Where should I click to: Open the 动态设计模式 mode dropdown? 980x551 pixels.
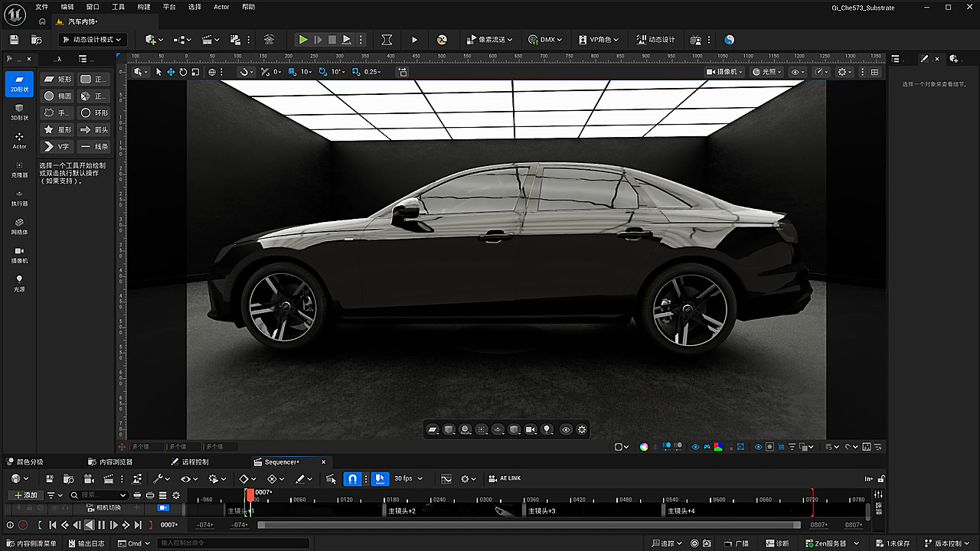pos(91,40)
